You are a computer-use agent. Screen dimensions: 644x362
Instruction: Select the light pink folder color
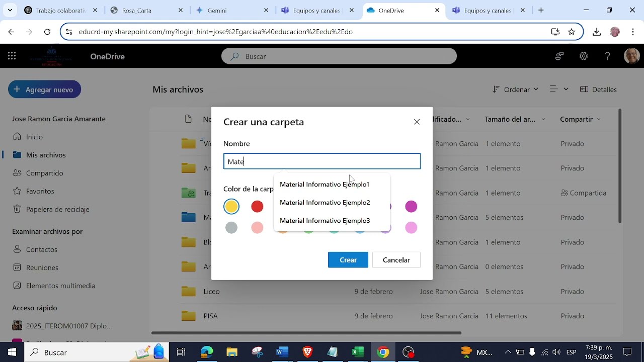257,228
